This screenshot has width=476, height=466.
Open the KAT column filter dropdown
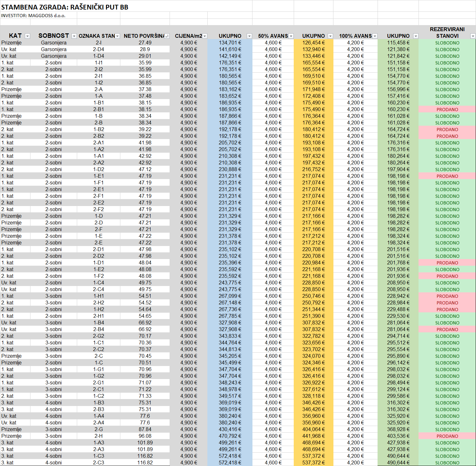click(x=27, y=36)
